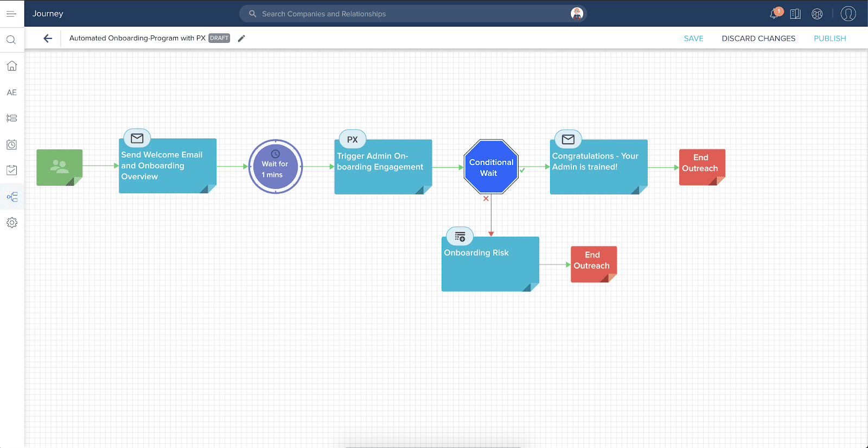
Task: Open the hamburger navigation menu
Action: tap(11, 14)
